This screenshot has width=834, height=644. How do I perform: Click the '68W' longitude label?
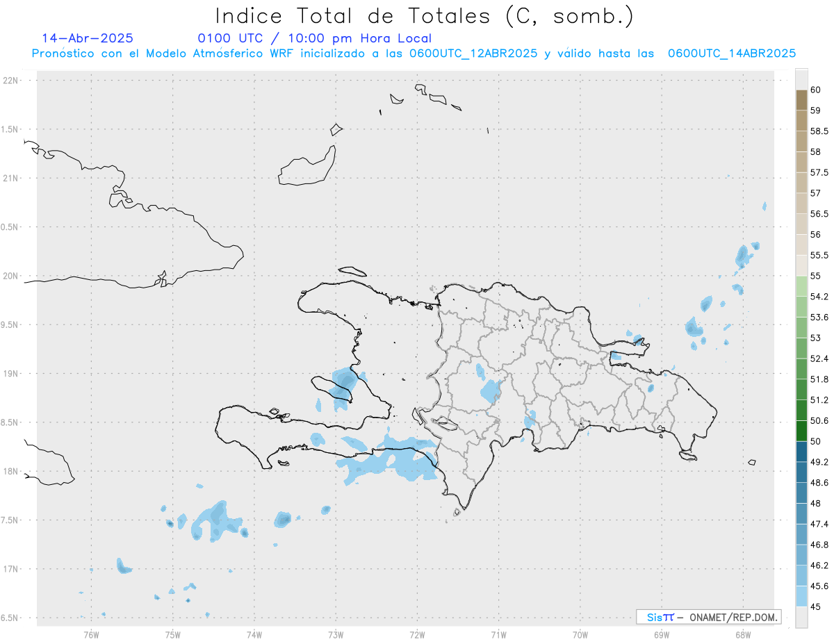coord(743,634)
